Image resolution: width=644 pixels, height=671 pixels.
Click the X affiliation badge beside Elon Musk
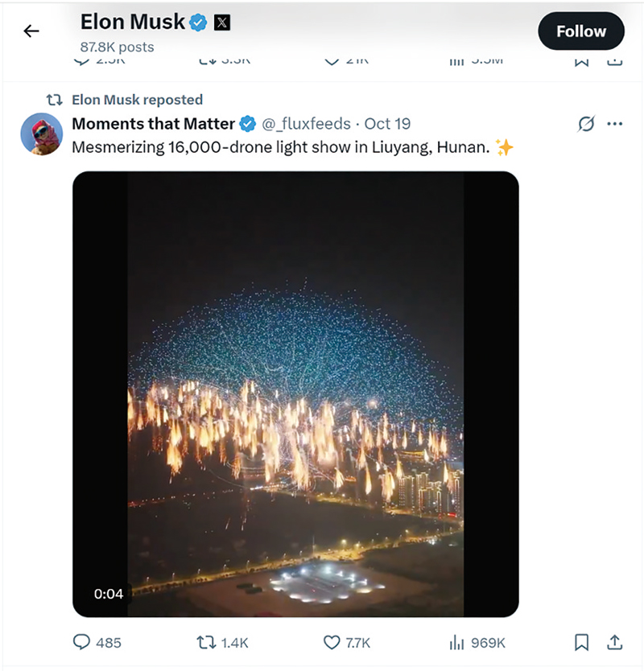pos(222,23)
